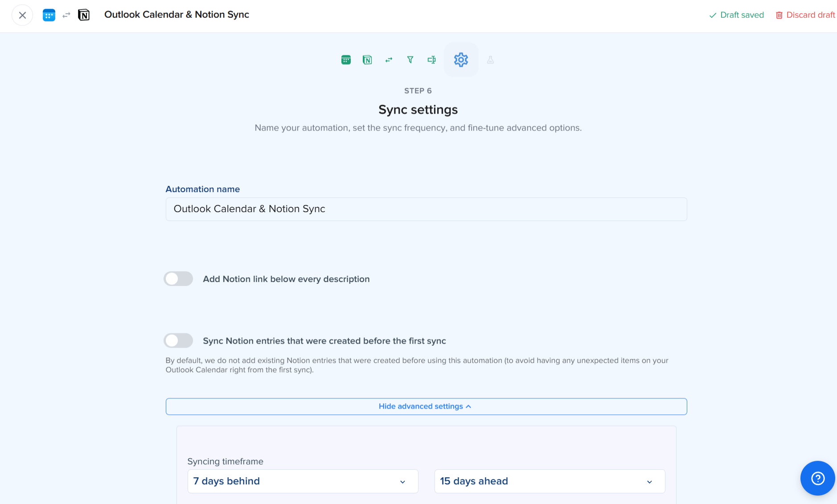
Task: Discard the current draft
Action: (805, 15)
